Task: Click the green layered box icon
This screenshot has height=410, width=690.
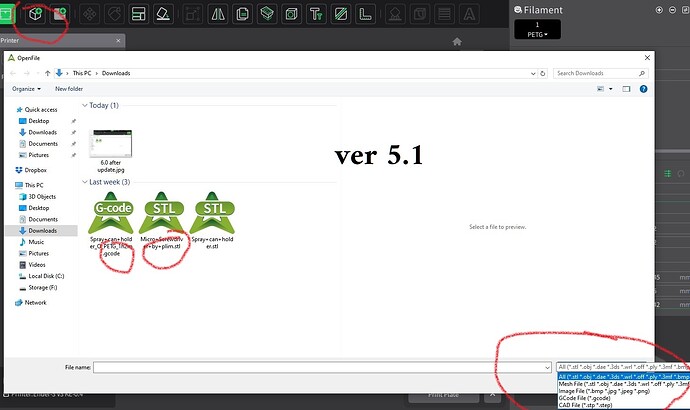Action: tap(267, 14)
